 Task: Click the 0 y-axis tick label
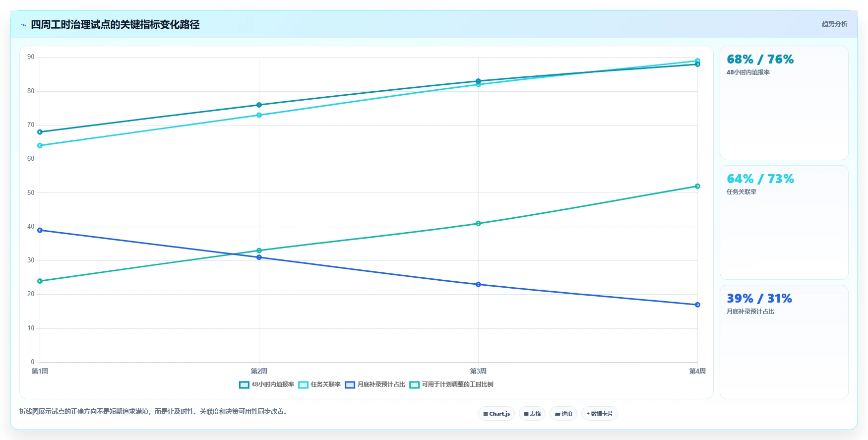click(x=33, y=362)
